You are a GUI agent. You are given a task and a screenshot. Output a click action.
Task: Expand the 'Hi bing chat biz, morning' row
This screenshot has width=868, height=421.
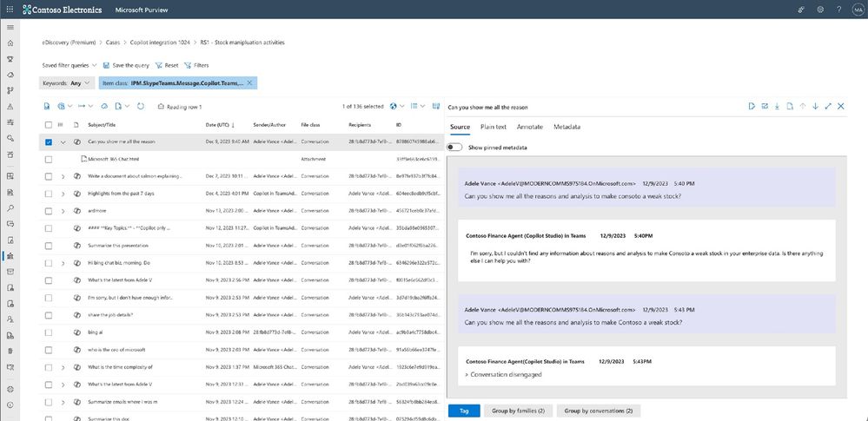coord(63,263)
